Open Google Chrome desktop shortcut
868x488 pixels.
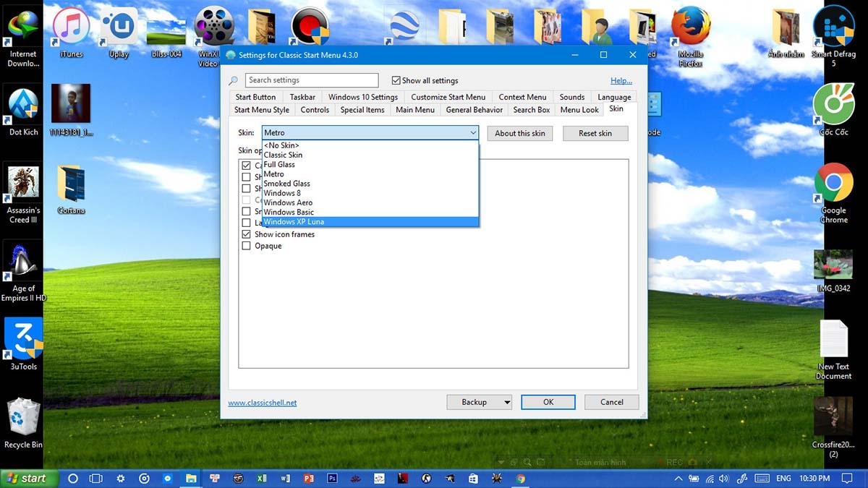click(833, 193)
